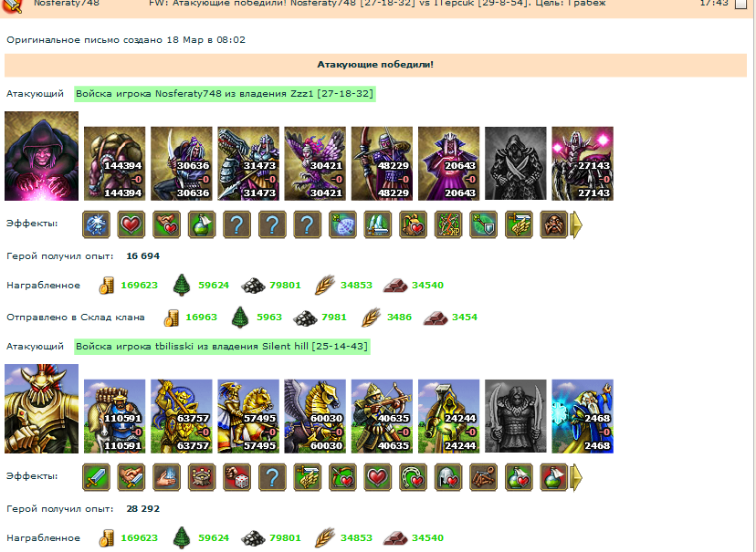Click the golden armored hero portrait
Image resolution: width=756 pixels, height=552 pixels.
41,409
